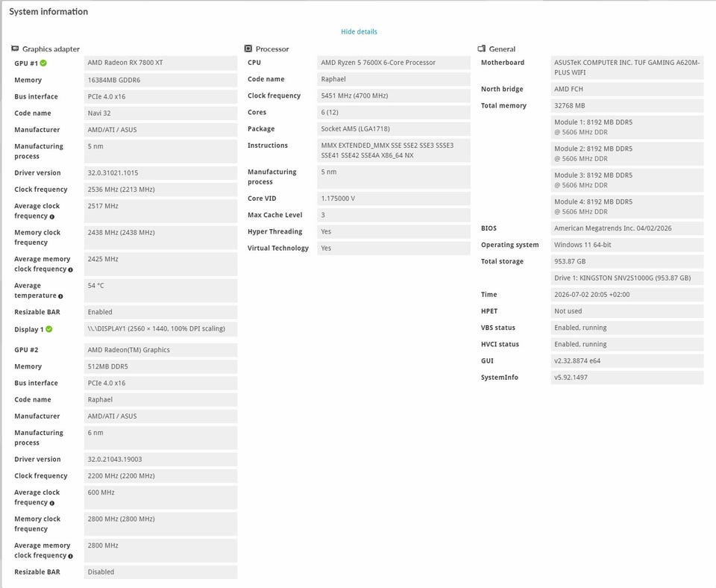This screenshot has width=716, height=588.
Task: Click the 6 (12) cores value
Action: 394,112
